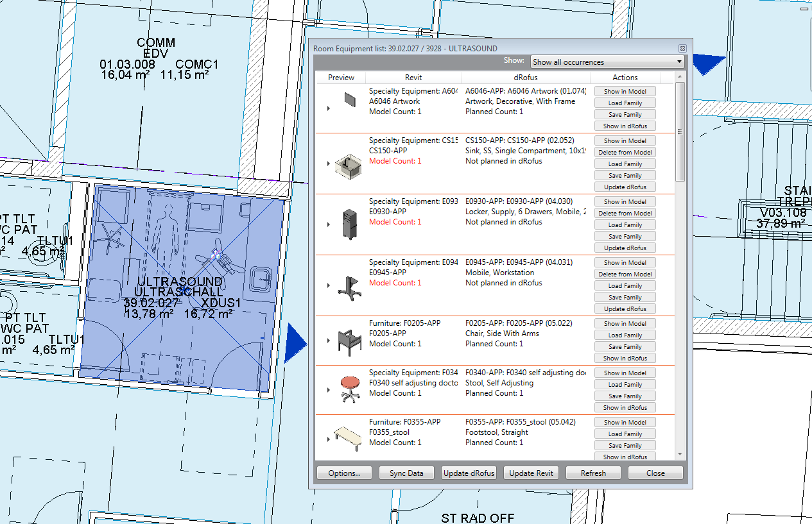Screen dimensions: 812x524
Task: Click Save Family for F0205-APP chair
Action: (625, 346)
